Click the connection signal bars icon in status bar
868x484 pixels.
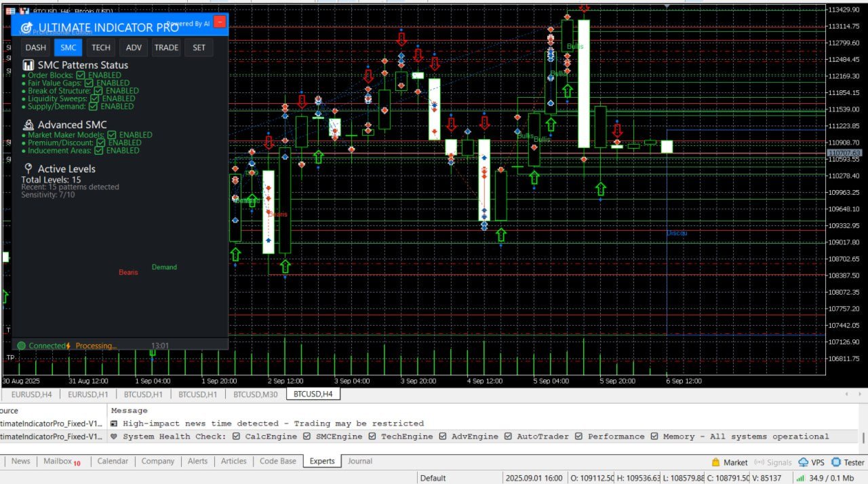[x=800, y=478]
